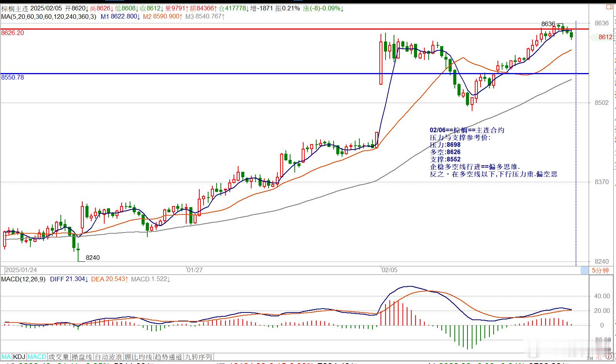The image size is (616, 364).
Task: Select the 九转序列 indicator tab
Action: (x=199, y=357)
